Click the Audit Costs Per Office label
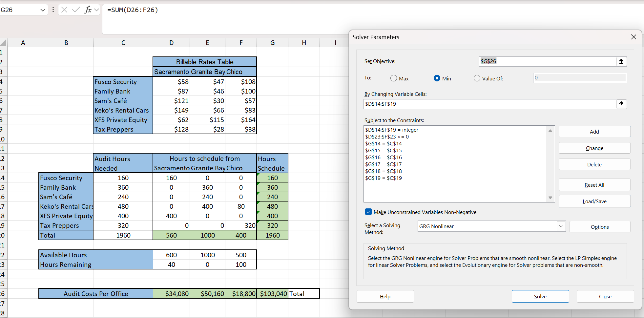Screen dimensions: 644x318 point(96,294)
